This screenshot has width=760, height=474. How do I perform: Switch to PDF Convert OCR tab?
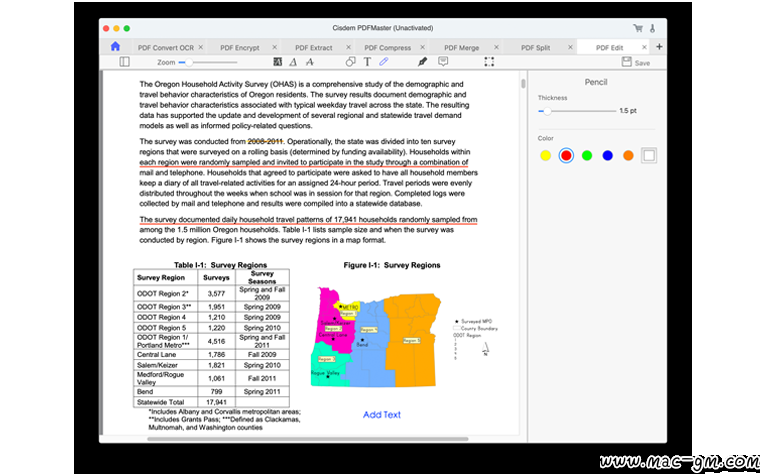tap(166, 47)
